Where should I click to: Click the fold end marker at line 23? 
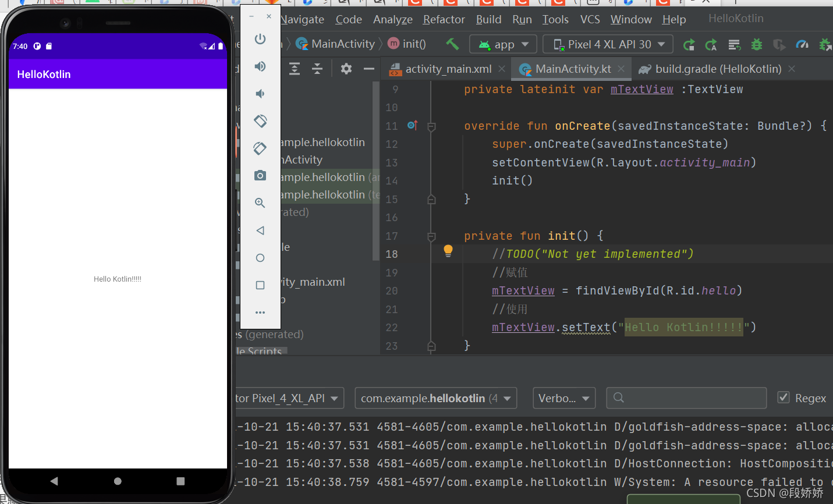[x=431, y=346]
